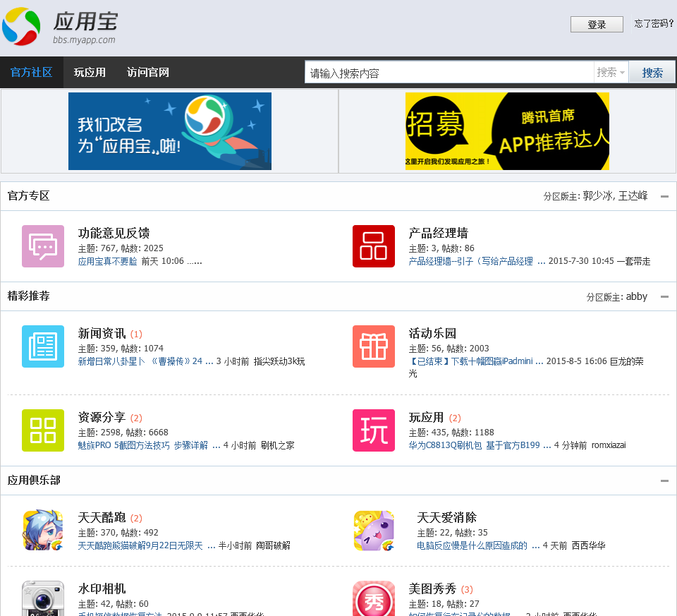Open moderator abby profile link
Image resolution: width=677 pixels, height=616 pixels.
point(636,297)
